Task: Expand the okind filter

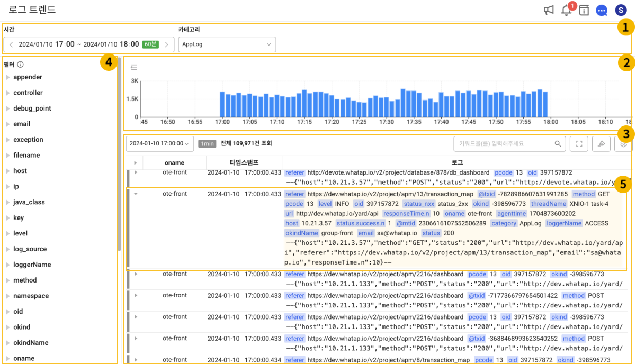Action: [x=8, y=327]
